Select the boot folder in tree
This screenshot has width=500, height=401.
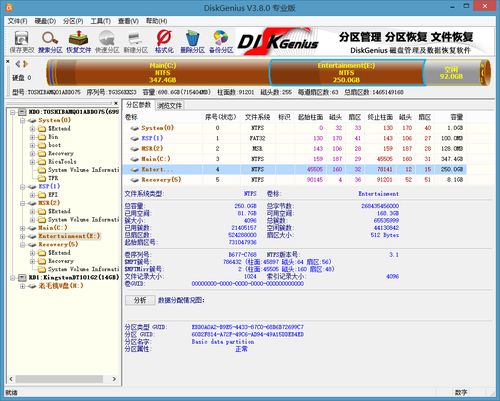(49, 145)
